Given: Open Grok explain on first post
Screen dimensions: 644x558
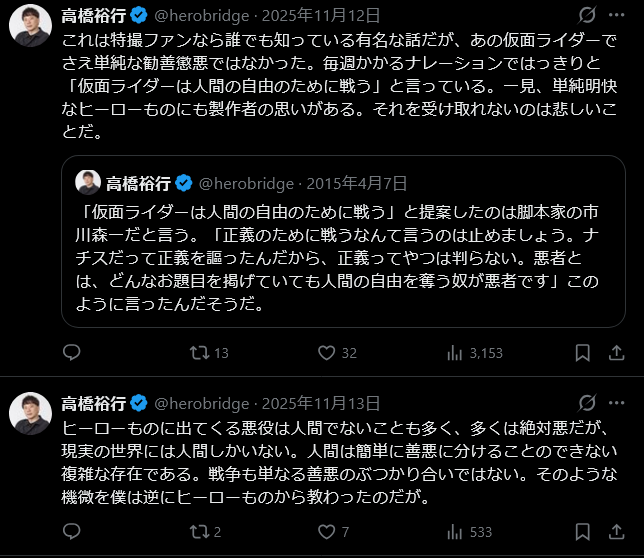Looking at the screenshot, I should click(589, 16).
